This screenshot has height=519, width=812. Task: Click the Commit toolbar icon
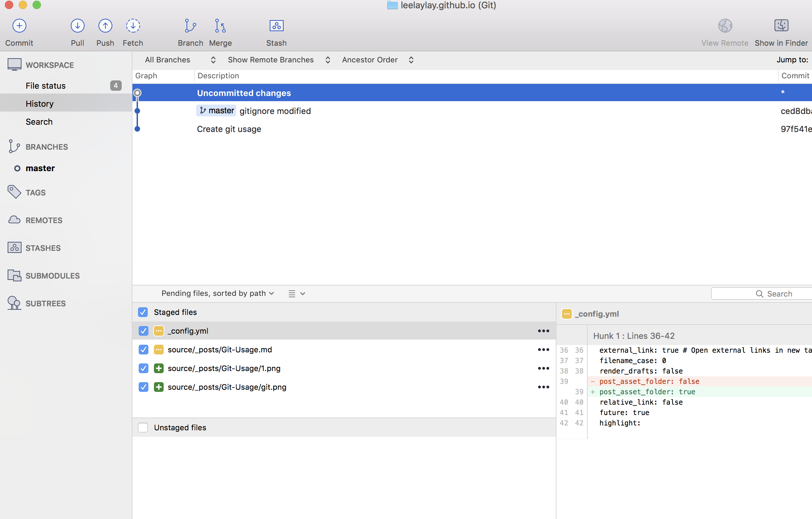point(19,26)
